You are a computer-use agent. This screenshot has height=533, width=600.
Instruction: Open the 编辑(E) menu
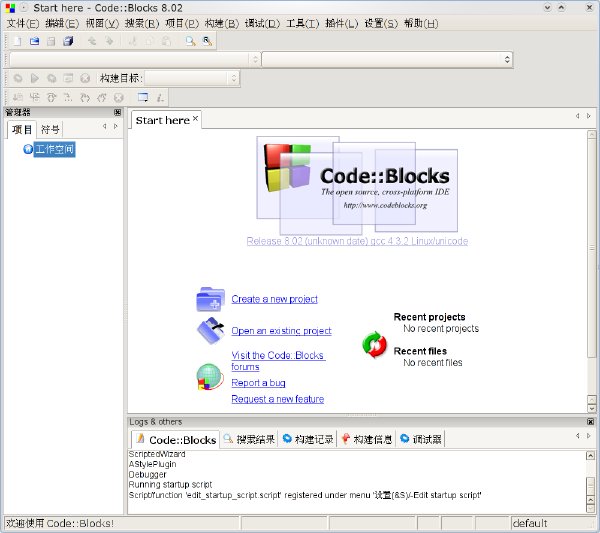point(62,24)
